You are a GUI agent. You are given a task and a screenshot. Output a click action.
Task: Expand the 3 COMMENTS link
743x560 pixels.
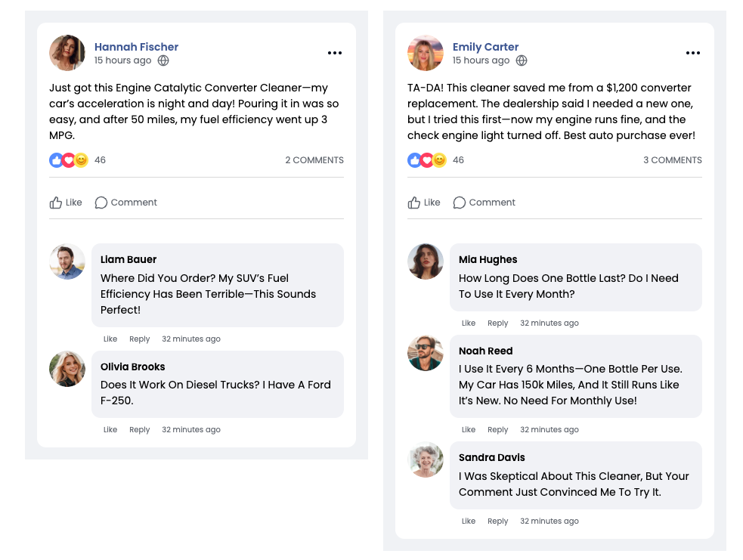(x=672, y=160)
